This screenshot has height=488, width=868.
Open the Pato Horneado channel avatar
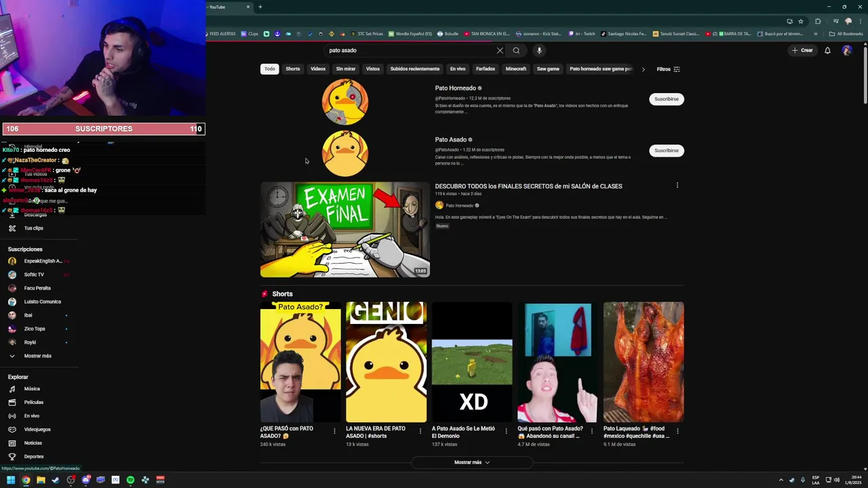point(345,102)
